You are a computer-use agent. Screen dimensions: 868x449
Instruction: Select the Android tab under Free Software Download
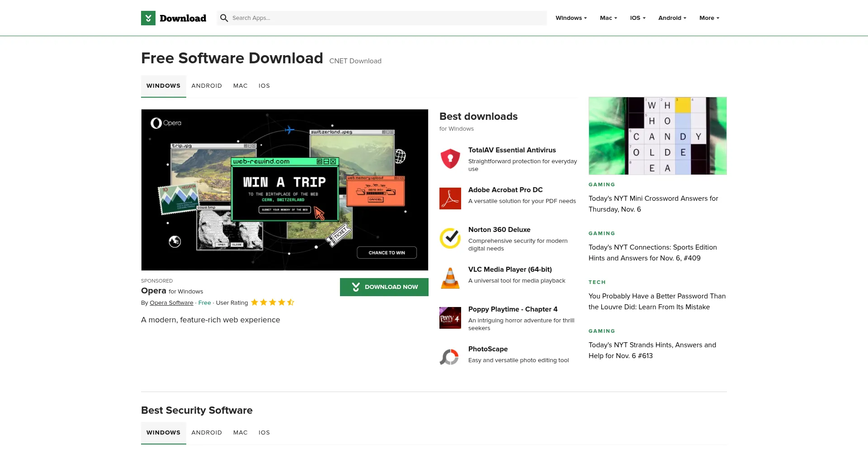coord(207,86)
